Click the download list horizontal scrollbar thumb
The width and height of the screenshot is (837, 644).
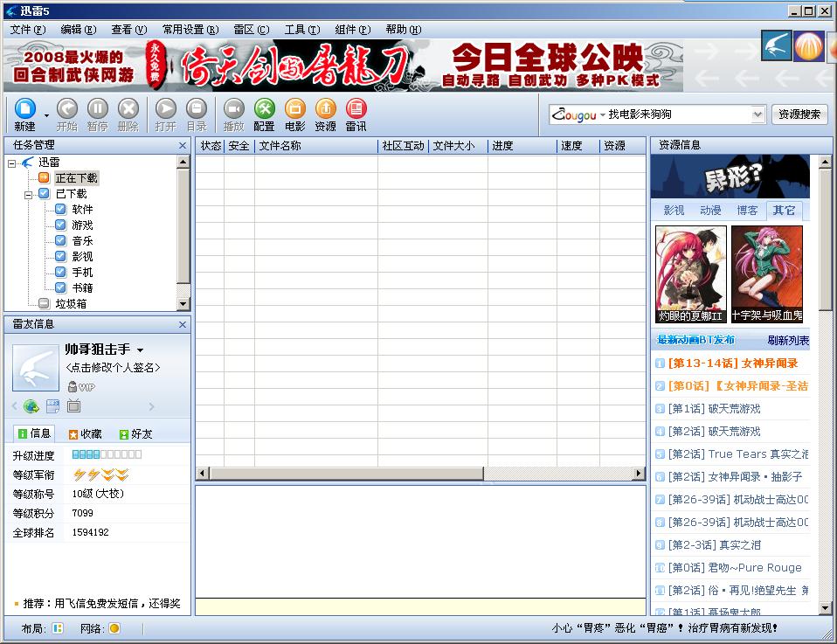(x=347, y=473)
